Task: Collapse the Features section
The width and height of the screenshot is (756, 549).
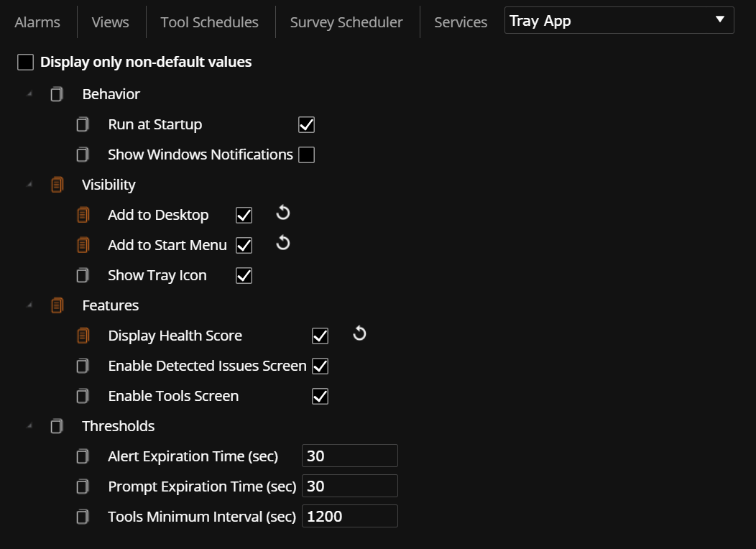Action: tap(29, 305)
